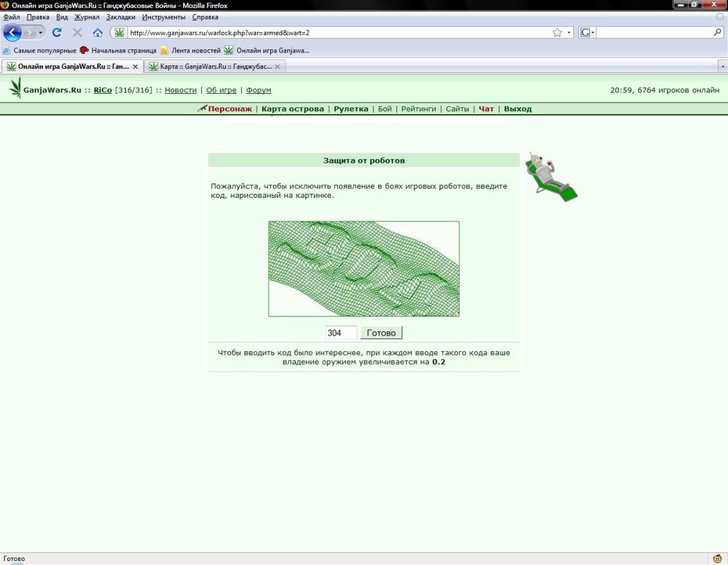Open the Самые популярные bookmark folder

tap(39, 50)
